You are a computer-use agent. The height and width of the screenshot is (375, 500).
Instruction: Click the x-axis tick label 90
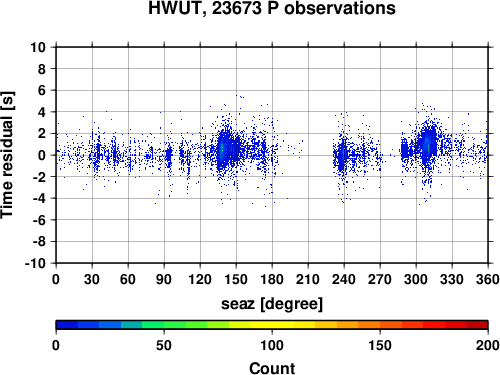pyautogui.click(x=164, y=279)
